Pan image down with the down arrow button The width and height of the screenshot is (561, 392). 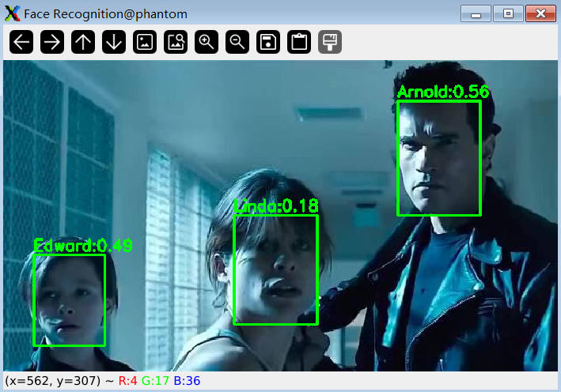114,42
